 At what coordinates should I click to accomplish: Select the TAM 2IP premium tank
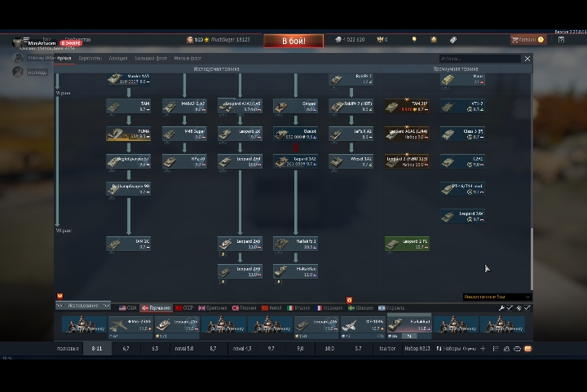[407, 106]
